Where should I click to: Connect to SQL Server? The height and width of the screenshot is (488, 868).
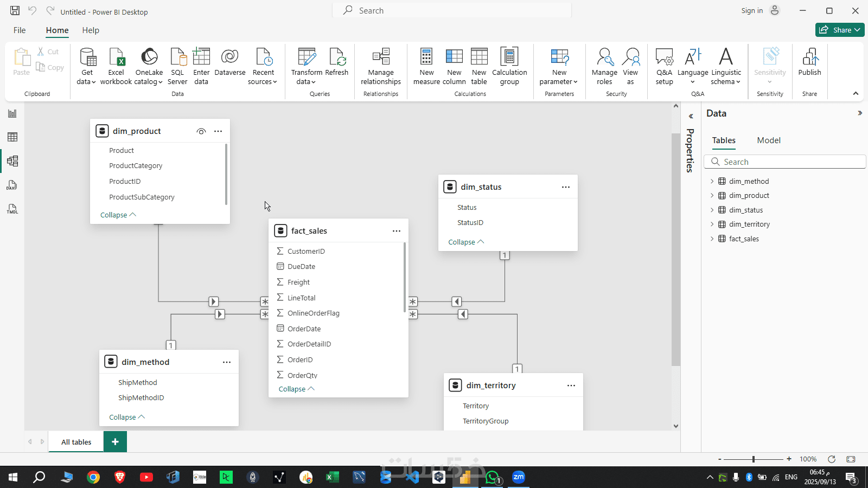pos(177,66)
